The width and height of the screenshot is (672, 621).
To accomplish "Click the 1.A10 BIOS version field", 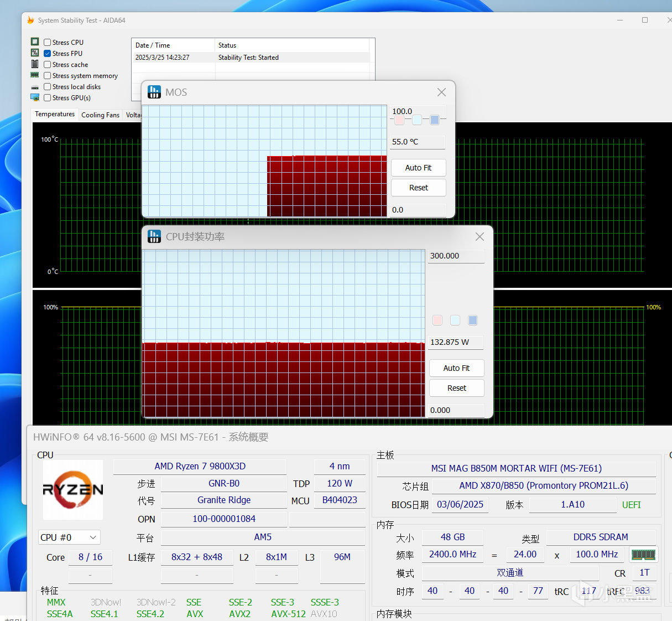I will tap(573, 505).
